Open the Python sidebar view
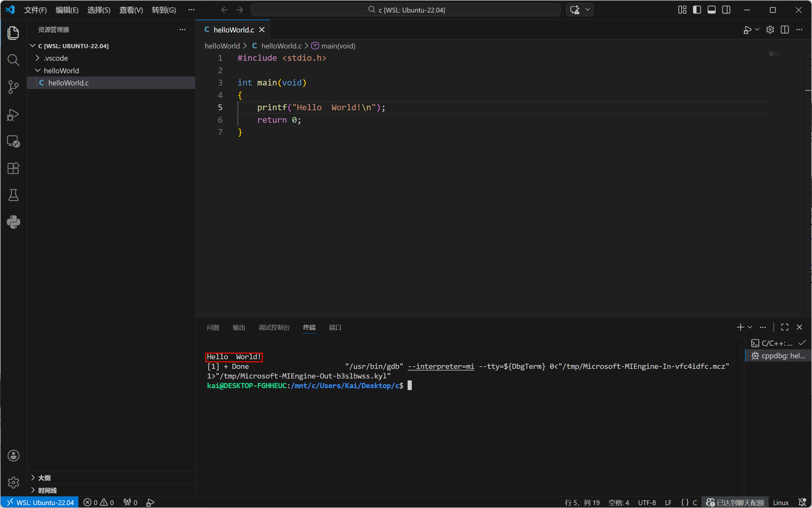Screen dimensions: 812x508 pos(13,222)
